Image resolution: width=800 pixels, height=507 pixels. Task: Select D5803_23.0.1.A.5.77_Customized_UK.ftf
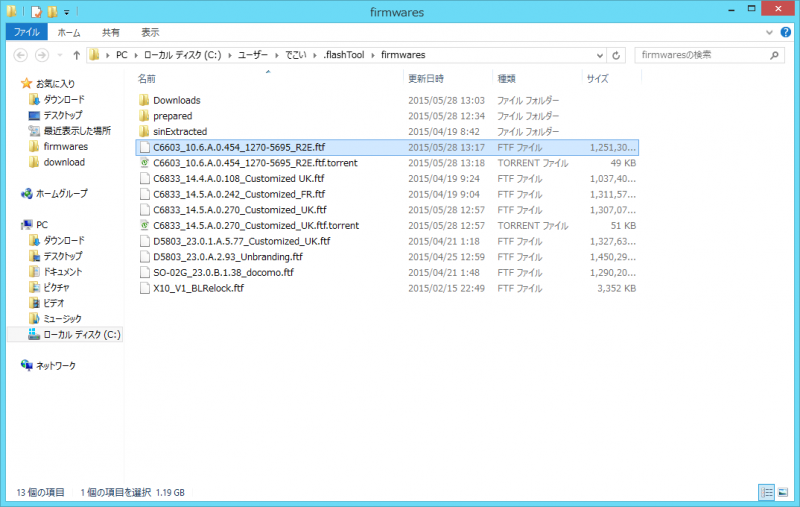tap(241, 241)
